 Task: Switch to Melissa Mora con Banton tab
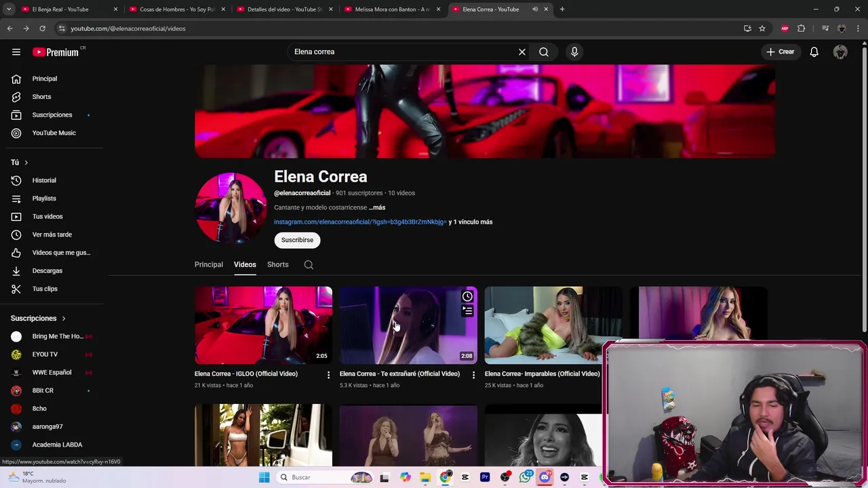391,9
